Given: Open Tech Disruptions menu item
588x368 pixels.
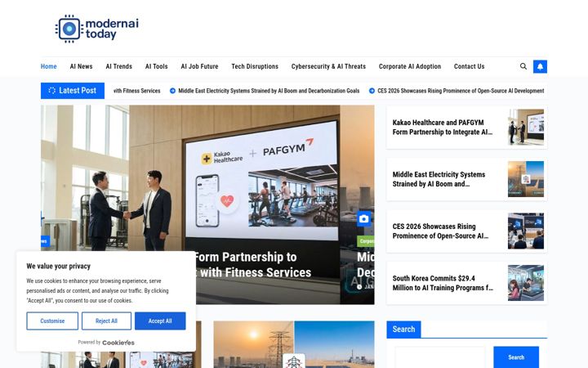Looking at the screenshot, I should 255,66.
